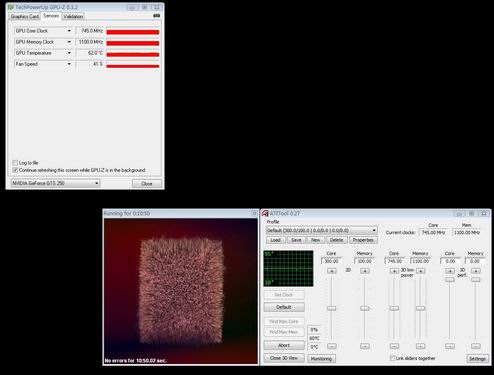The image size is (494, 375).
Task: Click the fuzzy cube 3D view
Action: point(181,291)
